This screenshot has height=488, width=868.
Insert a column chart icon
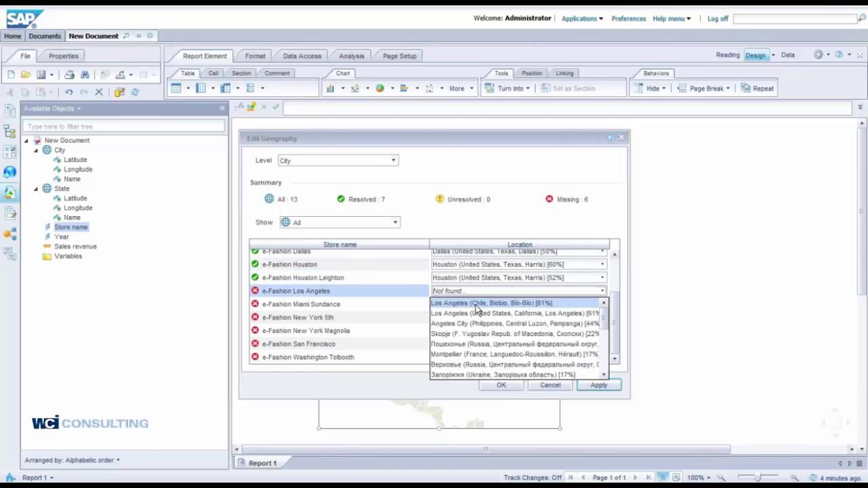330,88
